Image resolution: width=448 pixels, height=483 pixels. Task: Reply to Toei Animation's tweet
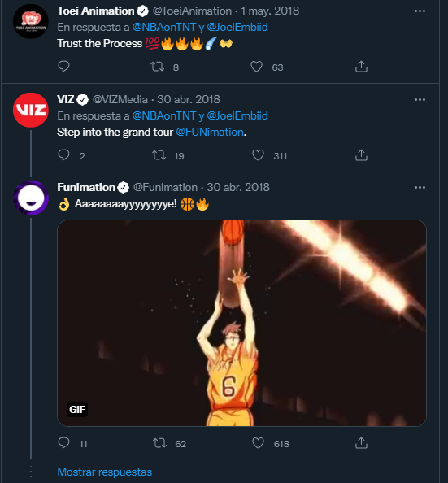[63, 67]
